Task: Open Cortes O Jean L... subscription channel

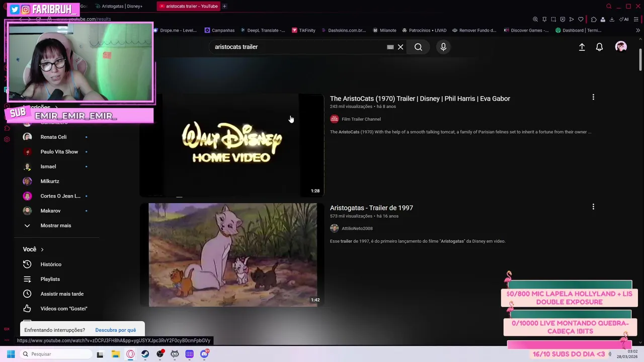Action: tap(60, 196)
